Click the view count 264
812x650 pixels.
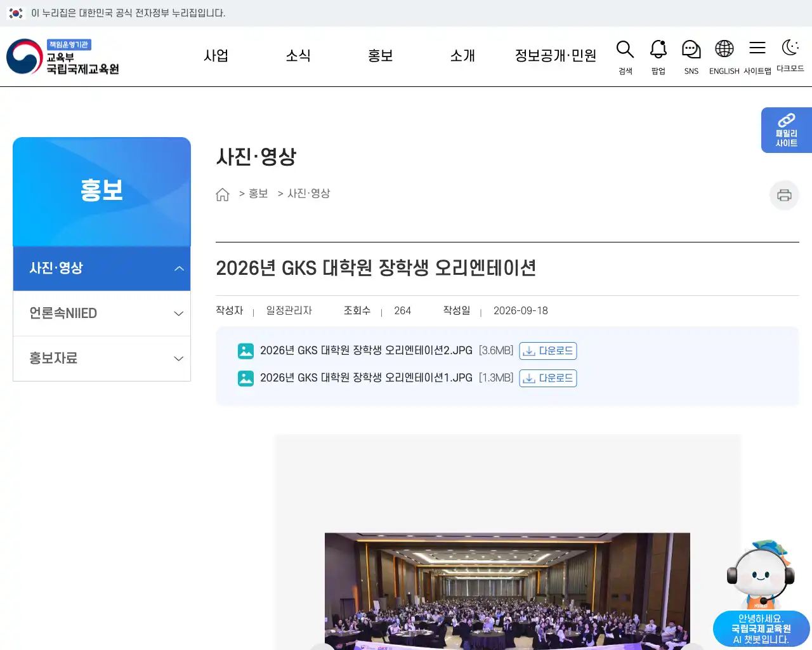[x=402, y=311]
